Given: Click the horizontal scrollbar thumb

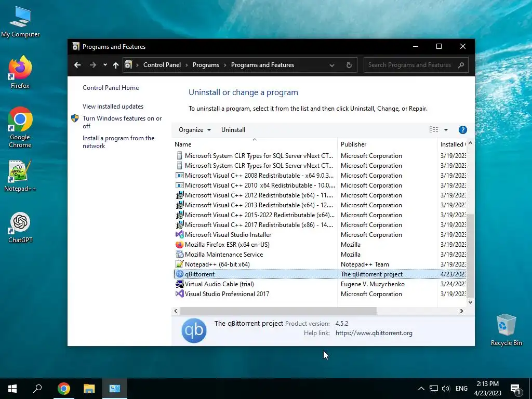Looking at the screenshot, I should pos(278,311).
